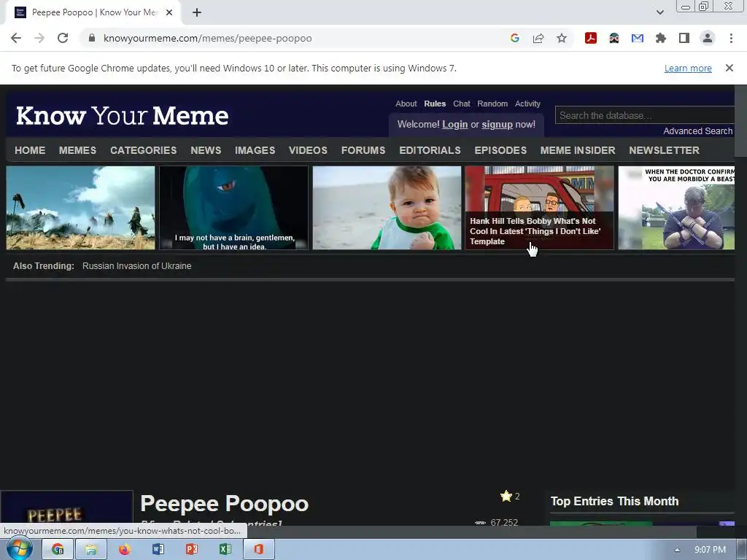The image size is (747, 560).
Task: Click the taskbar clock showing 9:07 PM
Action: [710, 550]
